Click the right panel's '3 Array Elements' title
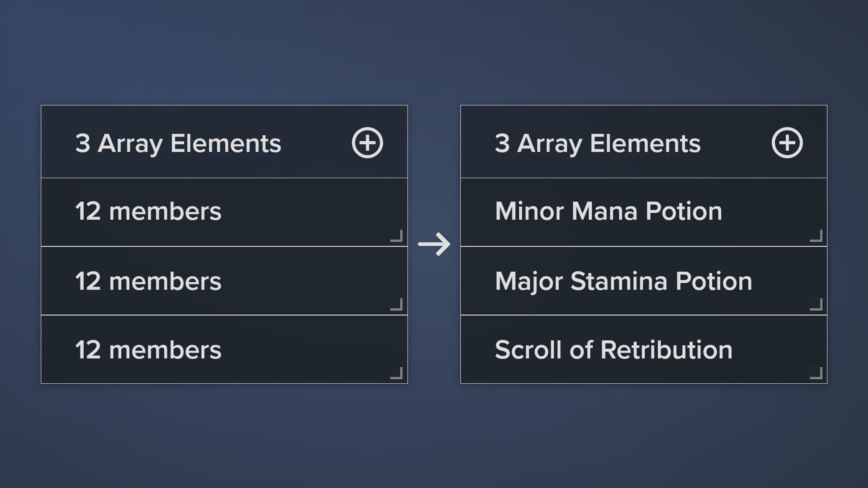The image size is (868, 488). coord(597,143)
